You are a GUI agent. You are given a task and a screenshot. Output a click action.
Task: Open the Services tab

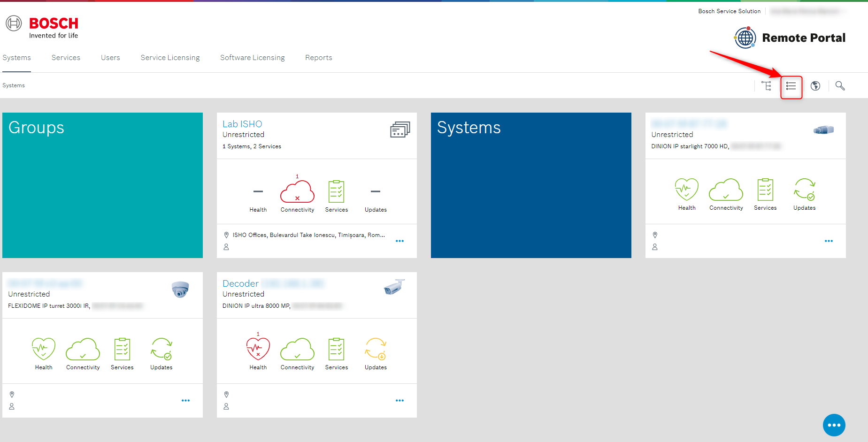[66, 58]
